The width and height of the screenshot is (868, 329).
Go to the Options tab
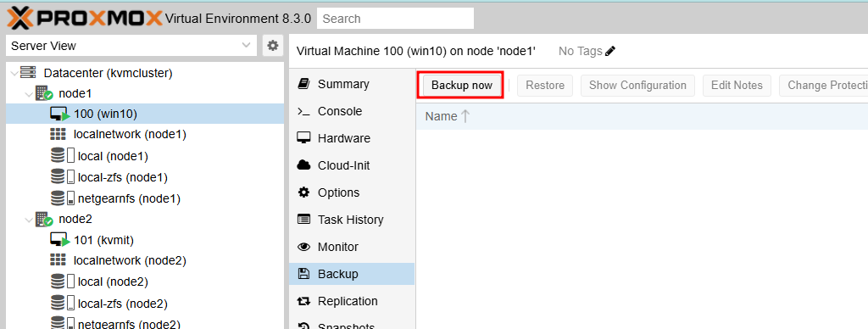tap(352, 192)
